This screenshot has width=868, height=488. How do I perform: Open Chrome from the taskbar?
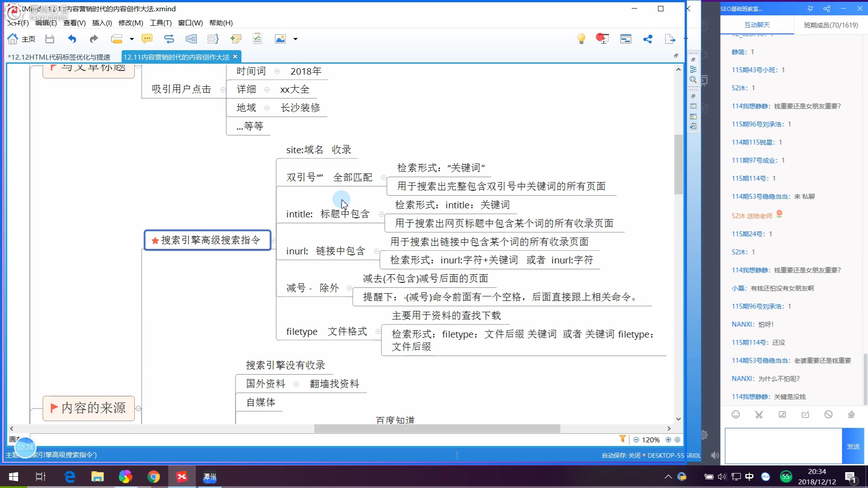154,477
